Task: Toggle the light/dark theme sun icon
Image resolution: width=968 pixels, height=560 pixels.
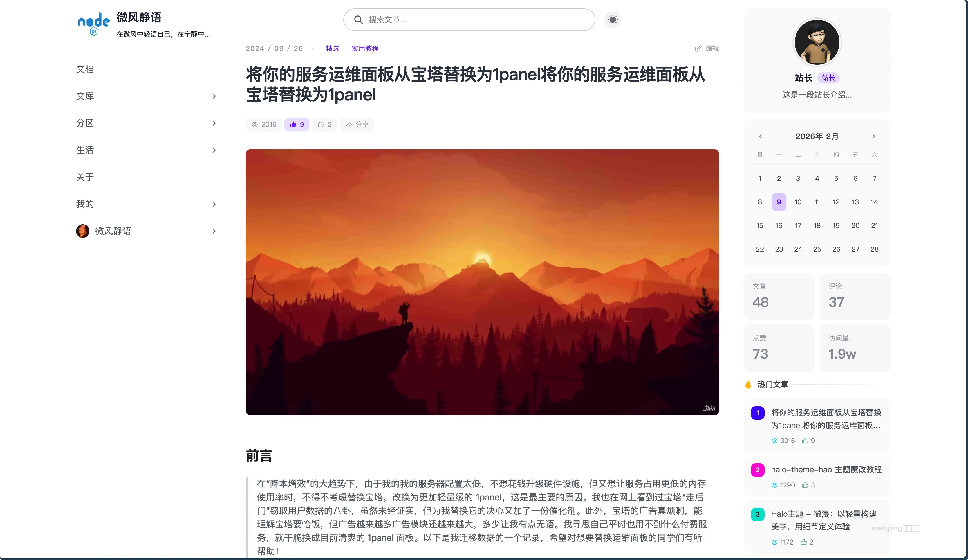Action: [613, 20]
